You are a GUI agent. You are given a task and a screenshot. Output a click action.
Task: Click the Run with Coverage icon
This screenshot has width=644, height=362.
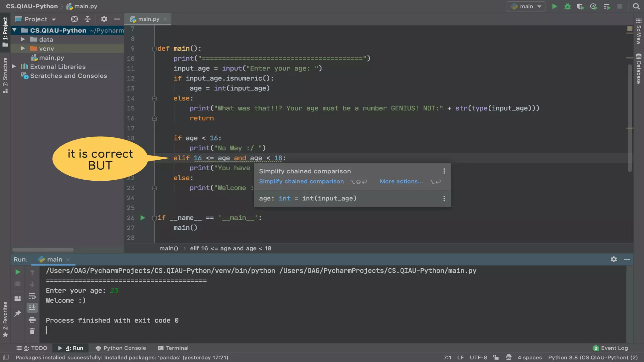580,6
